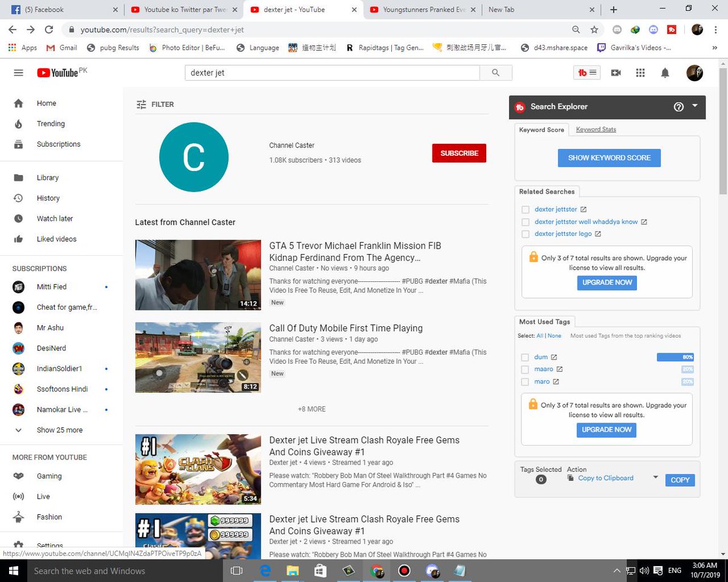The height and width of the screenshot is (582, 728).
Task: Click the search magnifier button
Action: coord(496,73)
